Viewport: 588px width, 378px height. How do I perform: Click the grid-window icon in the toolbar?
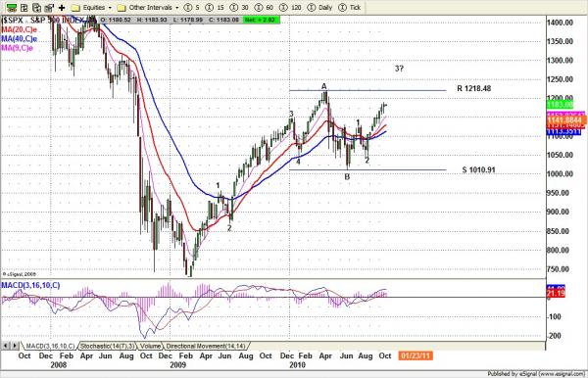pyautogui.click(x=24, y=8)
